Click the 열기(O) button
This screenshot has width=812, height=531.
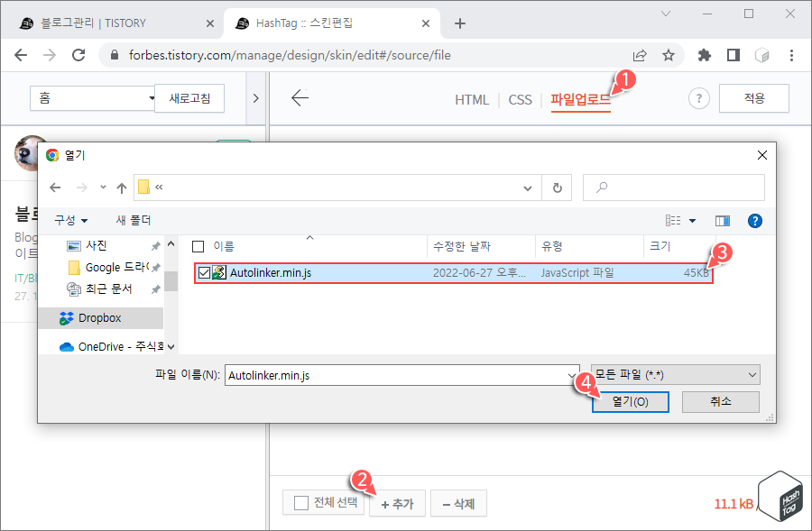click(630, 401)
